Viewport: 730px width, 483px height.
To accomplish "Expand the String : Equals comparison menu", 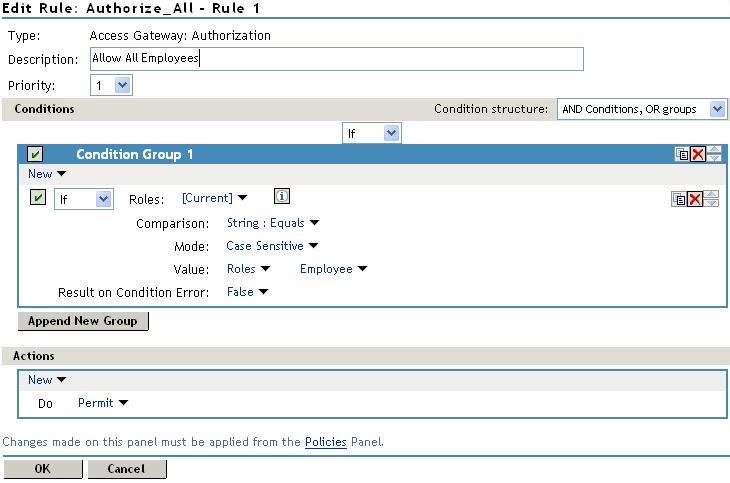I will (x=272, y=223).
